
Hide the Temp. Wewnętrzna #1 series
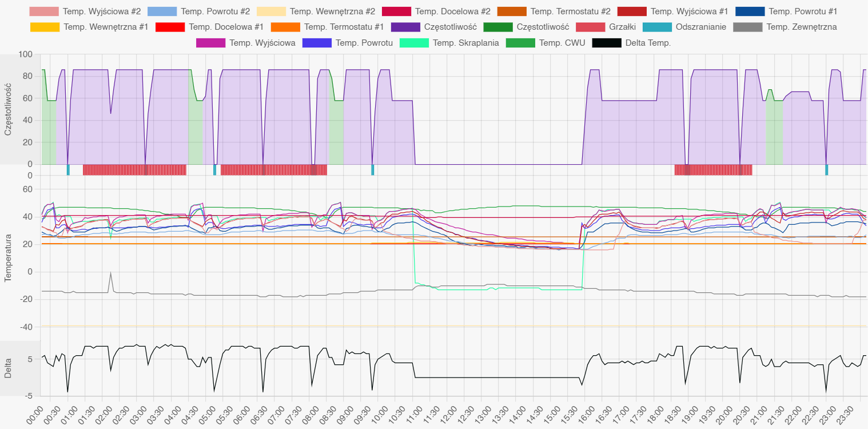point(44,27)
